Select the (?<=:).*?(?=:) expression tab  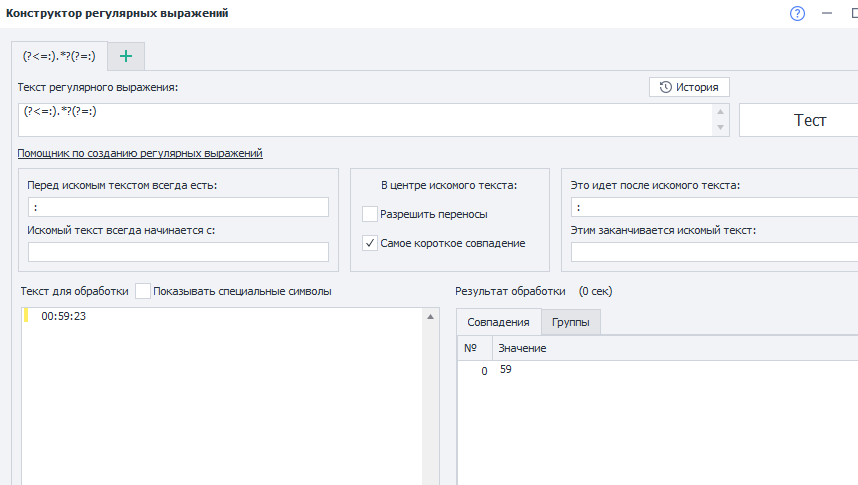coord(59,56)
